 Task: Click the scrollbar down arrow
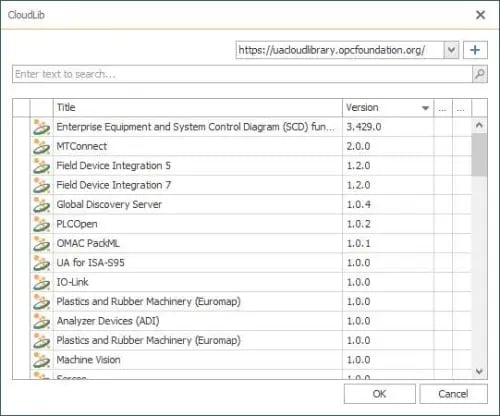[x=479, y=371]
